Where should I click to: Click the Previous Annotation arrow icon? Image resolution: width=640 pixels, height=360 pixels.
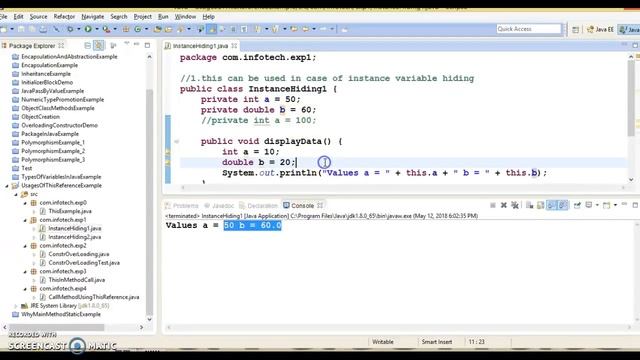(x=275, y=29)
